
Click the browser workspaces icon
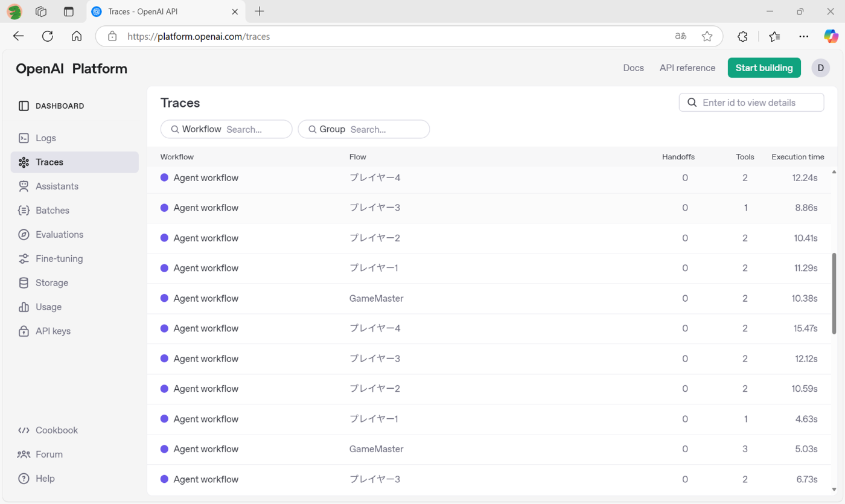tap(41, 11)
